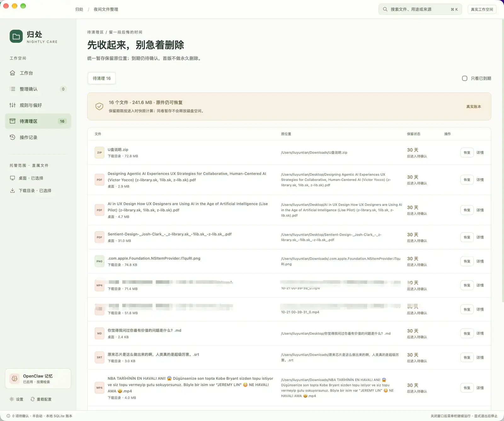
Task: Click PDF icon of Sentient-Design Josh-Clark file
Action: [100, 237]
